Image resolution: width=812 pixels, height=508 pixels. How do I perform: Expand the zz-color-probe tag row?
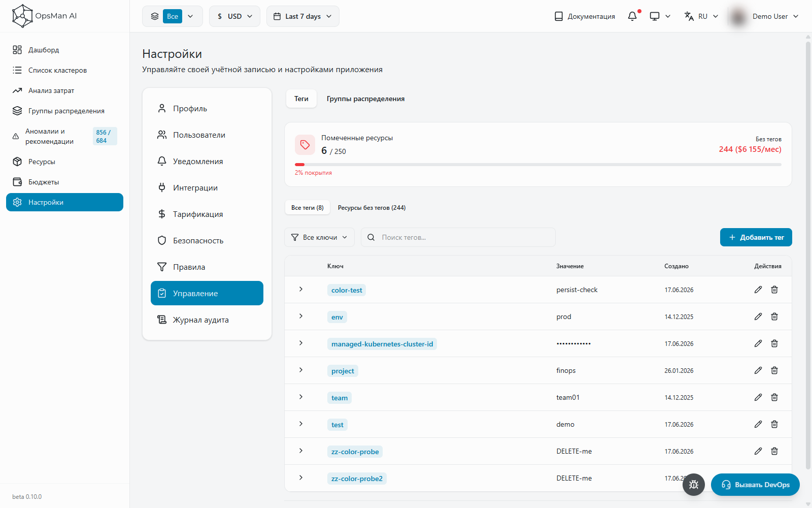click(x=301, y=451)
